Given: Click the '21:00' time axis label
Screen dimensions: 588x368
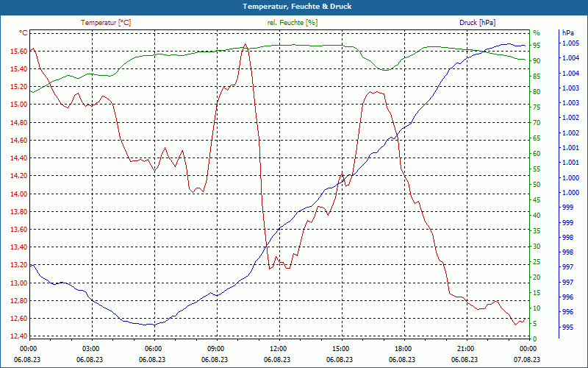Looking at the screenshot, I should pyautogui.click(x=465, y=348).
